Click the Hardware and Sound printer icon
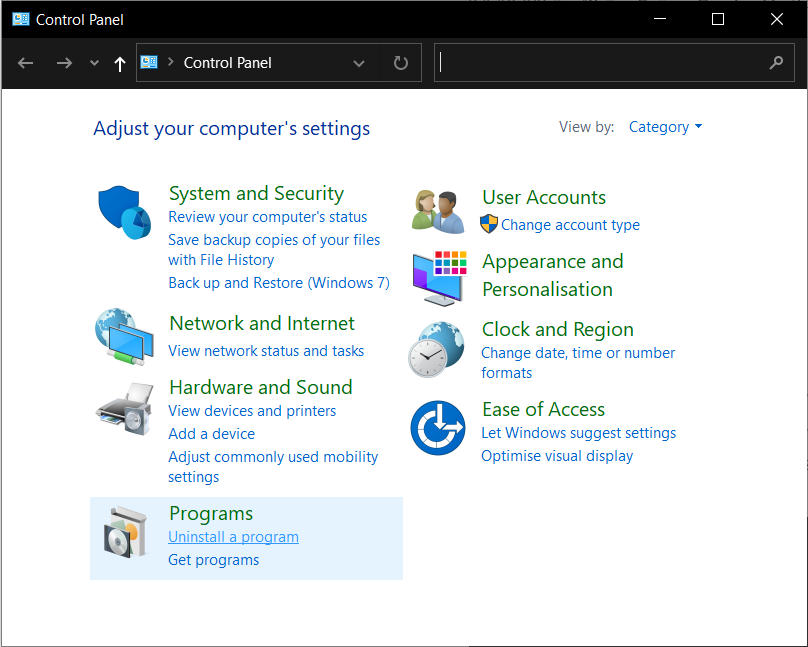 [125, 408]
